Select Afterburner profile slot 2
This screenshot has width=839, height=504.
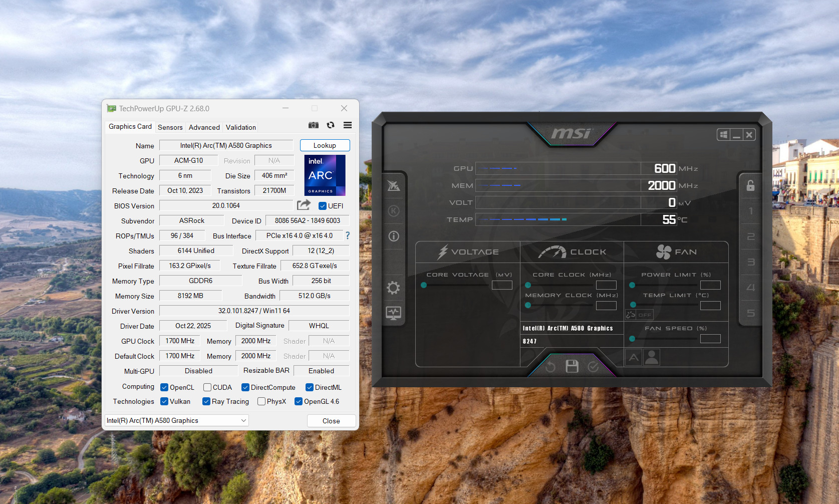[751, 236]
